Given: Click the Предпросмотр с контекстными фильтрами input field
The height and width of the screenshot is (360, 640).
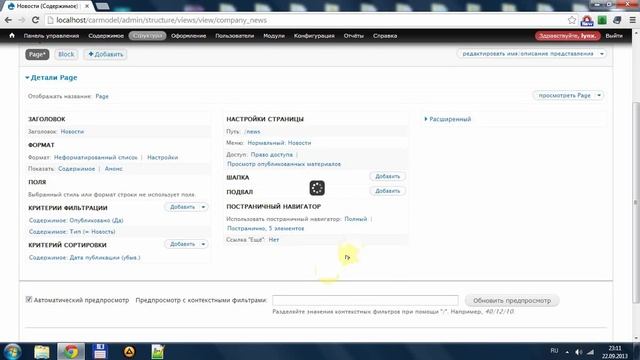Looking at the screenshot, I should click(365, 300).
